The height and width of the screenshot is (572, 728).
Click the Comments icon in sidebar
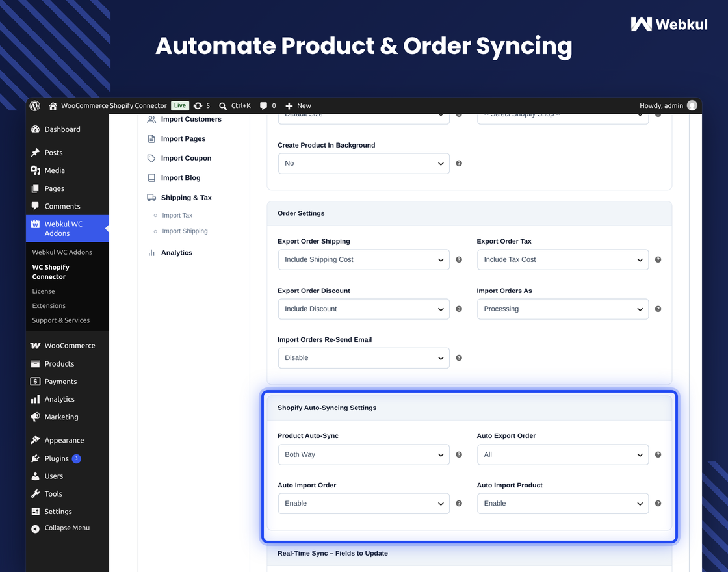(35, 205)
